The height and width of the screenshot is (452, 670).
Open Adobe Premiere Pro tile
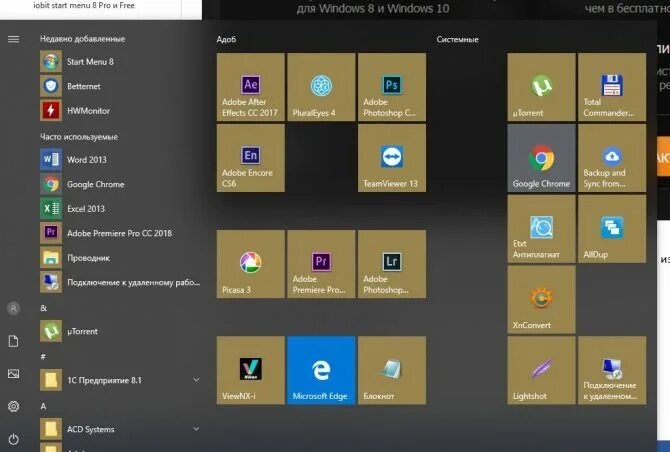pyautogui.click(x=321, y=264)
